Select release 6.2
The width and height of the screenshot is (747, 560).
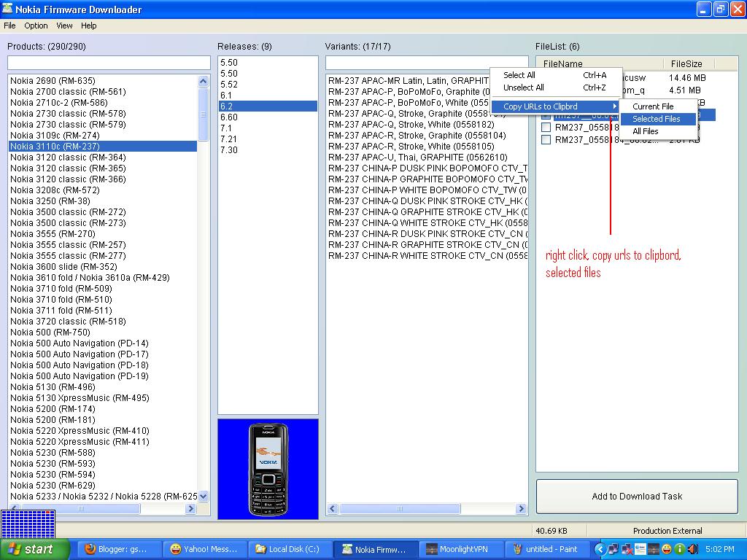(268, 106)
